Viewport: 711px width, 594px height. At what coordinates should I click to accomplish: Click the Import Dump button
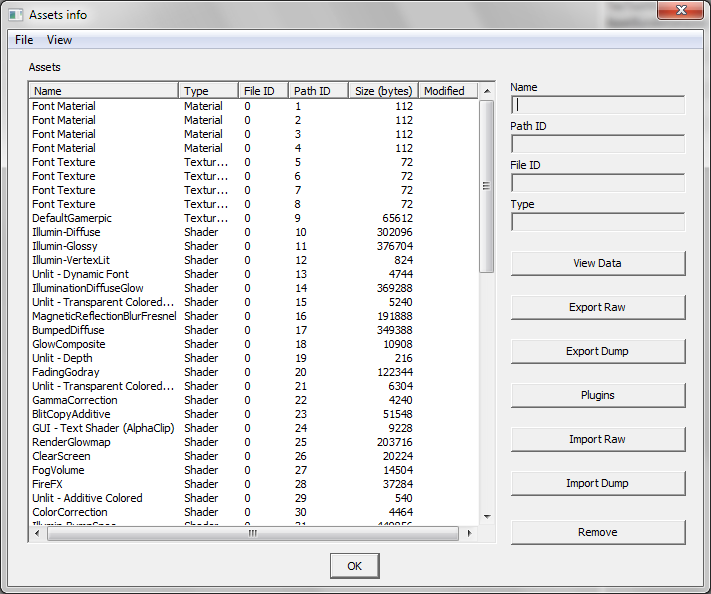(x=597, y=483)
